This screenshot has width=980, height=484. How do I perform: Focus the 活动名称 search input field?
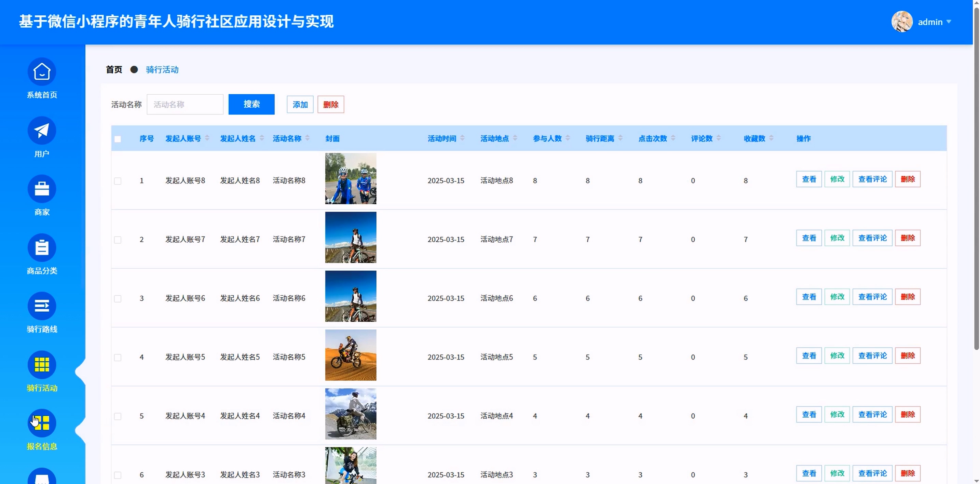[x=185, y=105]
